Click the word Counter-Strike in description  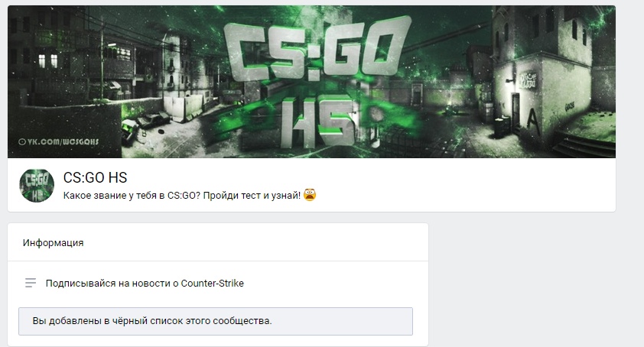(213, 284)
